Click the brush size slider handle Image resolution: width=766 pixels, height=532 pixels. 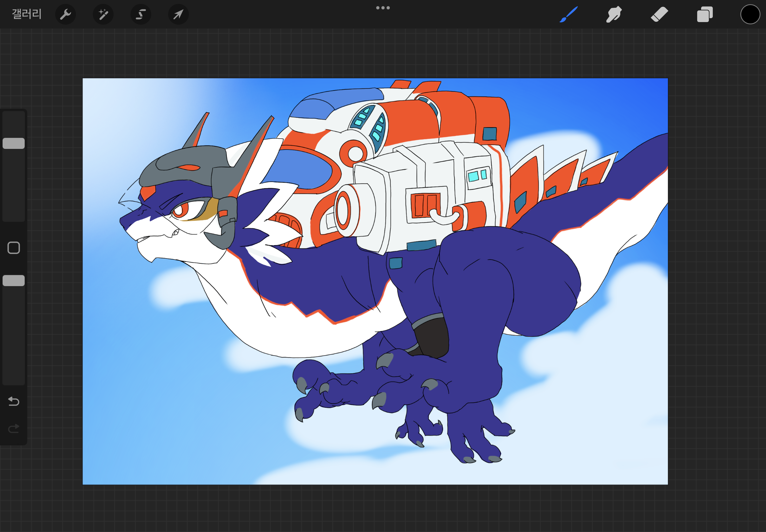coord(14,143)
